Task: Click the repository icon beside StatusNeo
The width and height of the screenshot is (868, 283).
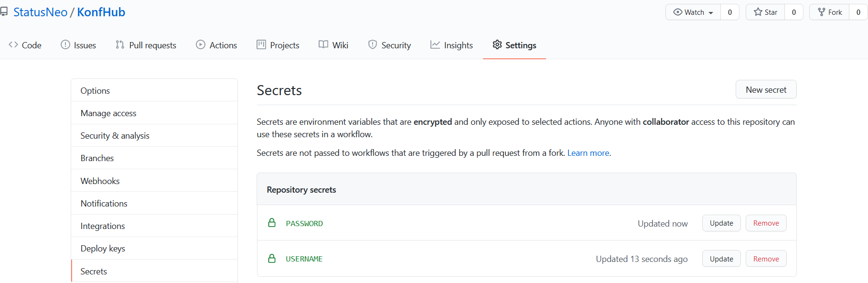Action: 4,12
